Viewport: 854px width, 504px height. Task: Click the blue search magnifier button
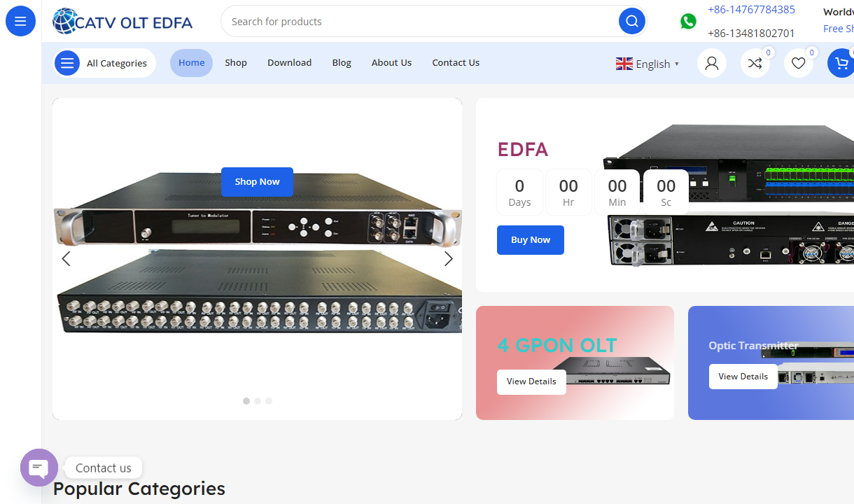click(x=631, y=21)
